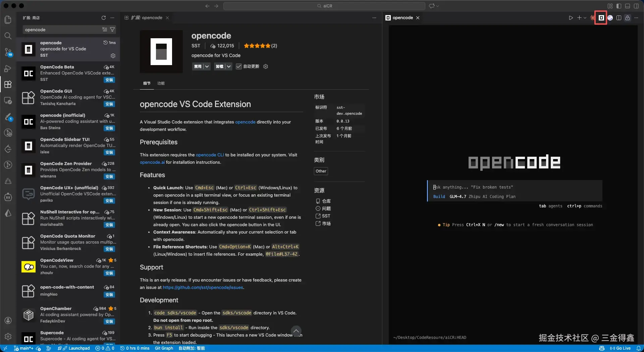Screen dimensions: 644x352
Task: Open the GitHub issues link
Action: [x=203, y=287]
